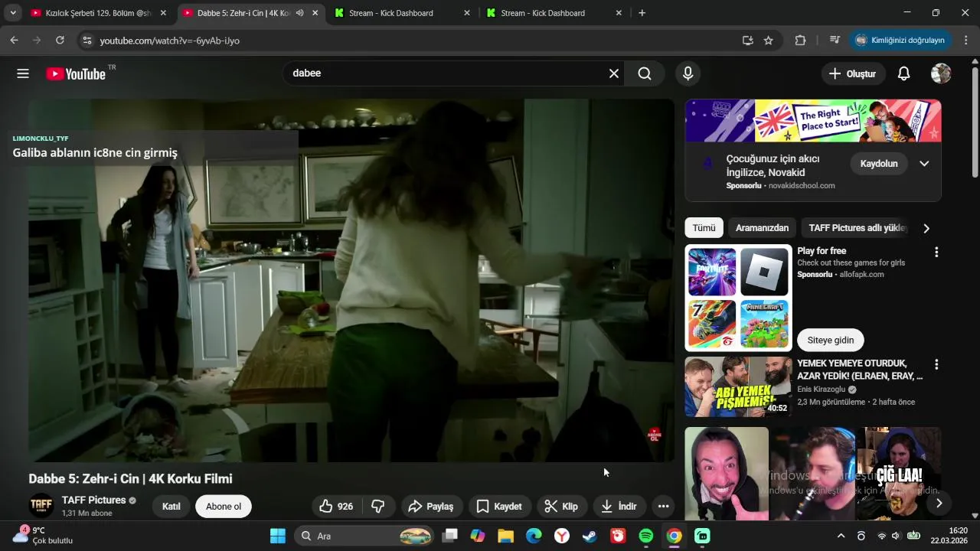Open the volume control in system tray
980x551 pixels.
tap(895, 536)
